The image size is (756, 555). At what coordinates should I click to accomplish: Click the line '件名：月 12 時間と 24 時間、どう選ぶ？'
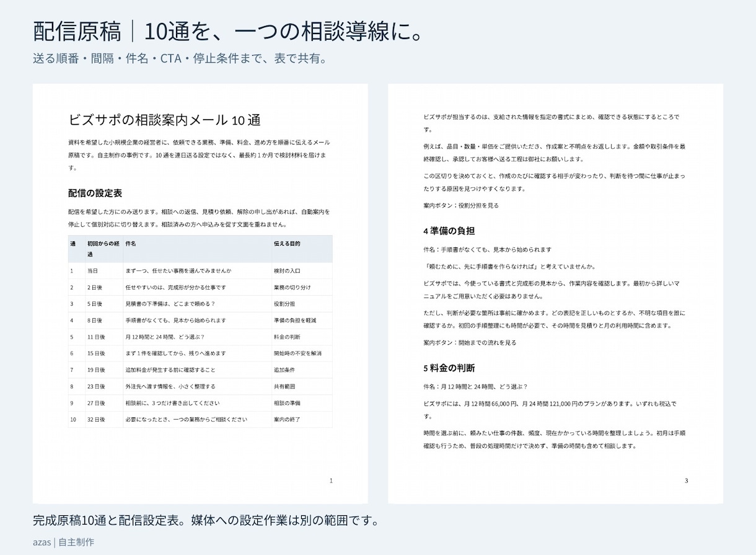(475, 386)
